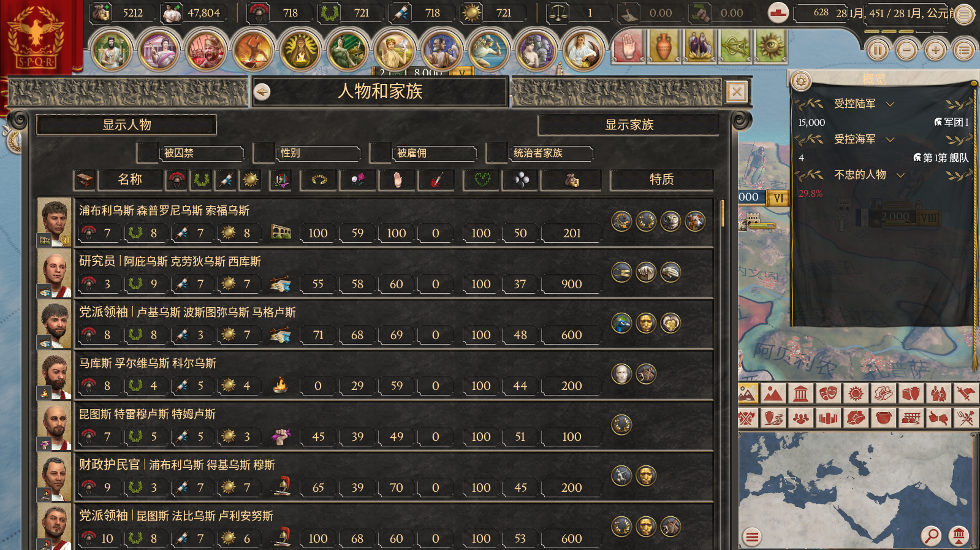Expand the 受控海军 section chevron
The height and width of the screenshot is (550, 980).
(x=891, y=140)
